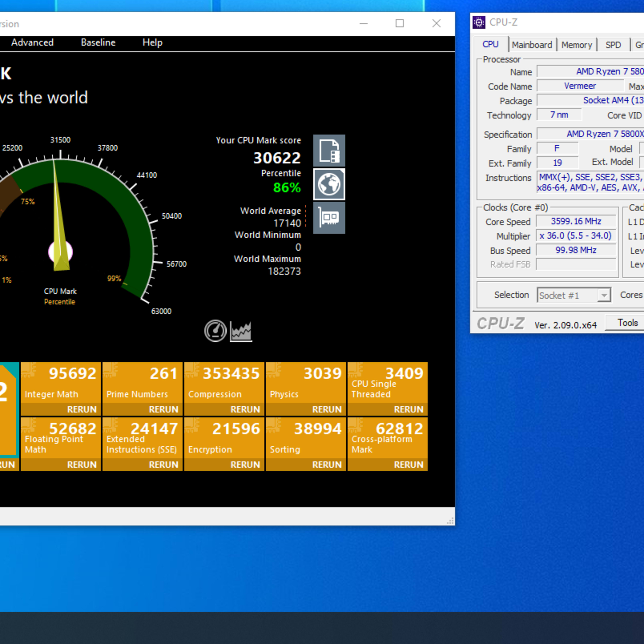Click the Single Threaded score 3409
The image size is (644, 644).
(404, 373)
